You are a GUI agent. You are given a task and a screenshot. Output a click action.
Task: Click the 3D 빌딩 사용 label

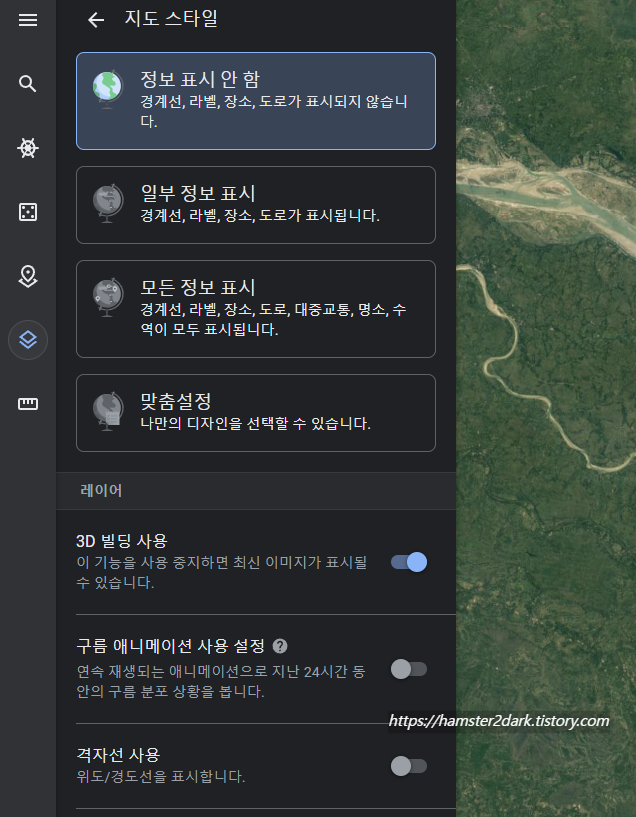click(x=121, y=541)
